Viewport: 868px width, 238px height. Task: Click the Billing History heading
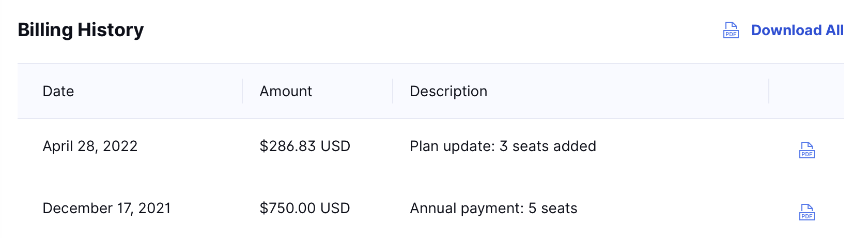click(x=81, y=30)
